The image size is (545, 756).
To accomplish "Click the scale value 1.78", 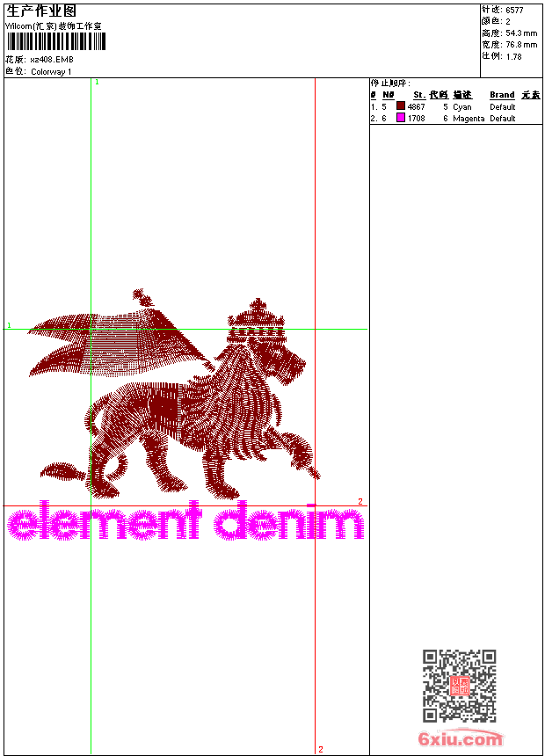I will [x=513, y=56].
